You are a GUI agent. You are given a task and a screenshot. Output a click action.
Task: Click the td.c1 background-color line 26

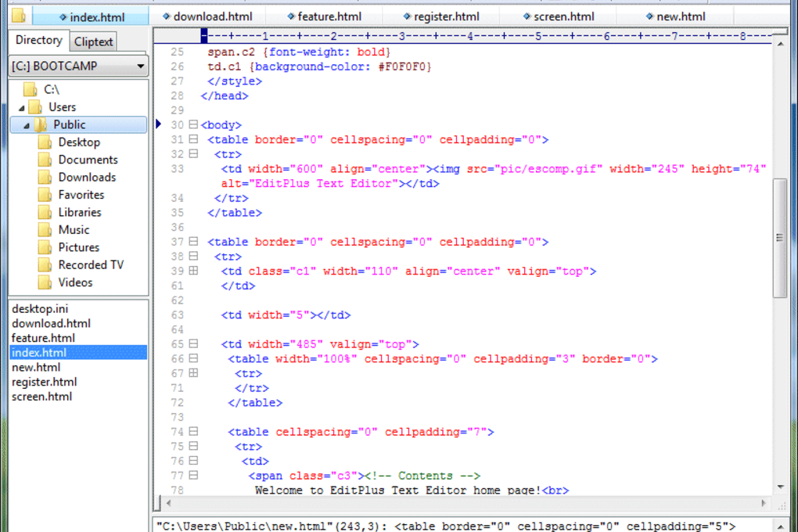[319, 66]
